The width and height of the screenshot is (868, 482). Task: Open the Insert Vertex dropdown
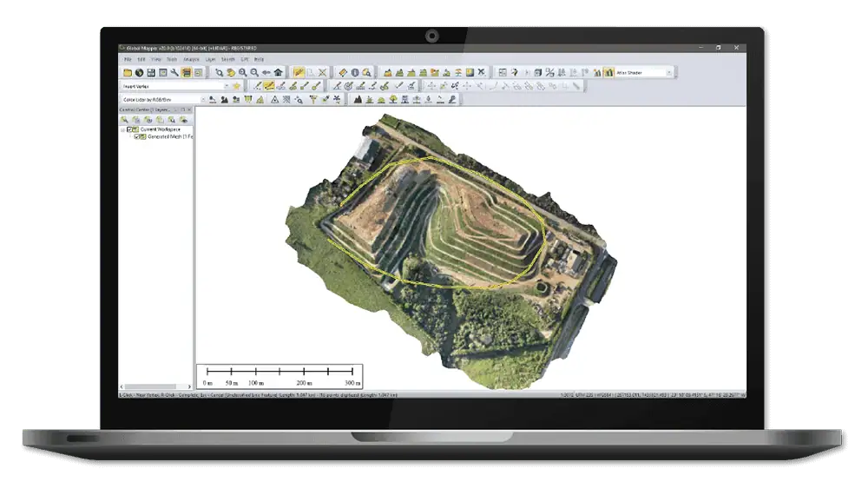click(x=226, y=87)
